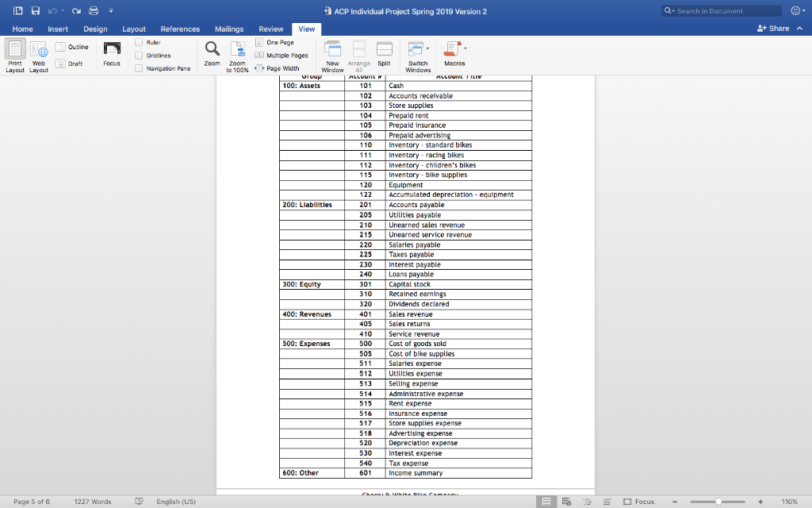This screenshot has height=508, width=812.
Task: Choose Draft view
Action: pos(70,63)
